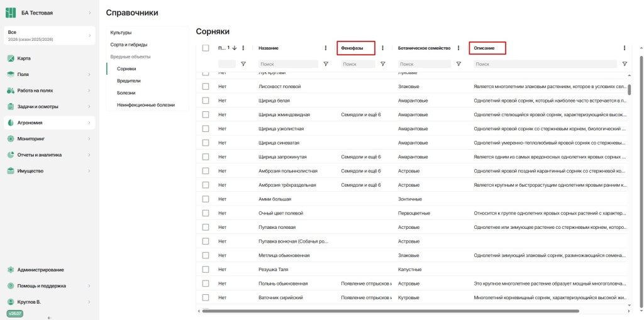The height and width of the screenshot is (320, 644).
Task: Open the Агрономия sidebar section
Action: click(50, 123)
